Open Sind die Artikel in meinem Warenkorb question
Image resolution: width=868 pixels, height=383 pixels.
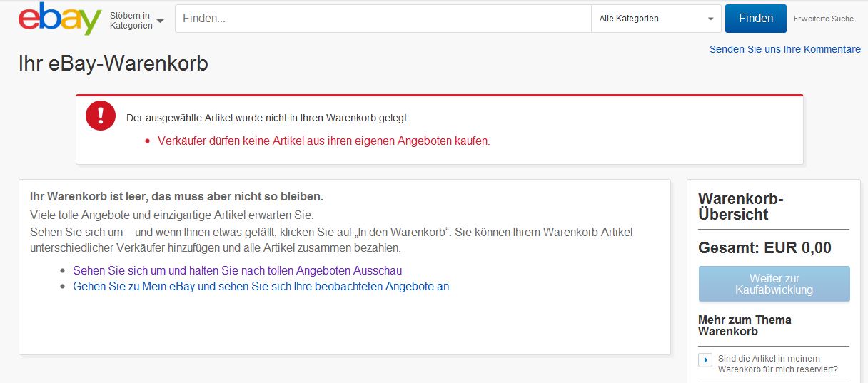(x=778, y=364)
